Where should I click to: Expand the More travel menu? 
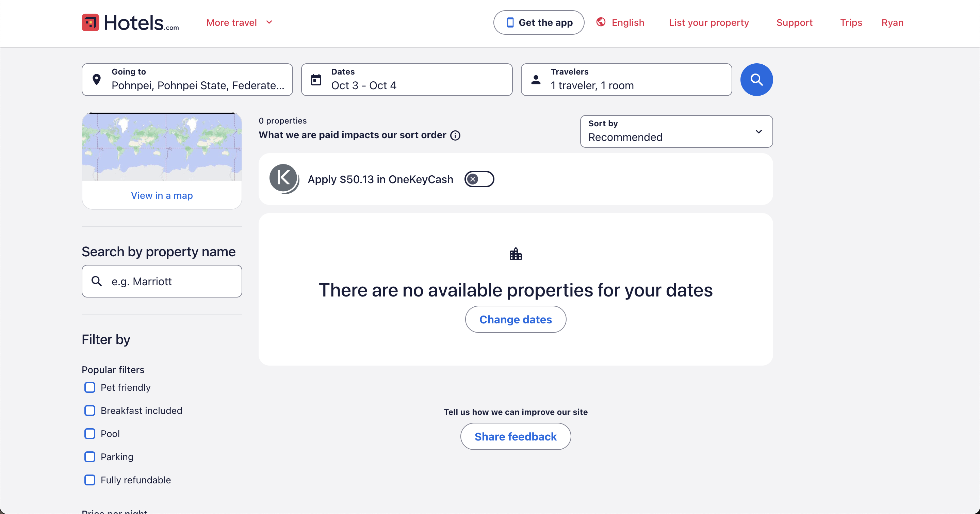(239, 22)
